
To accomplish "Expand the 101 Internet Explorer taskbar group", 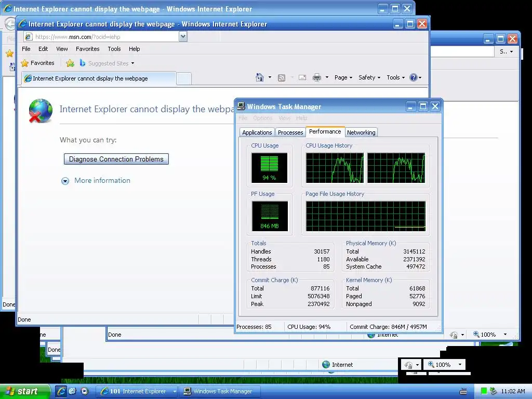I will (x=175, y=391).
